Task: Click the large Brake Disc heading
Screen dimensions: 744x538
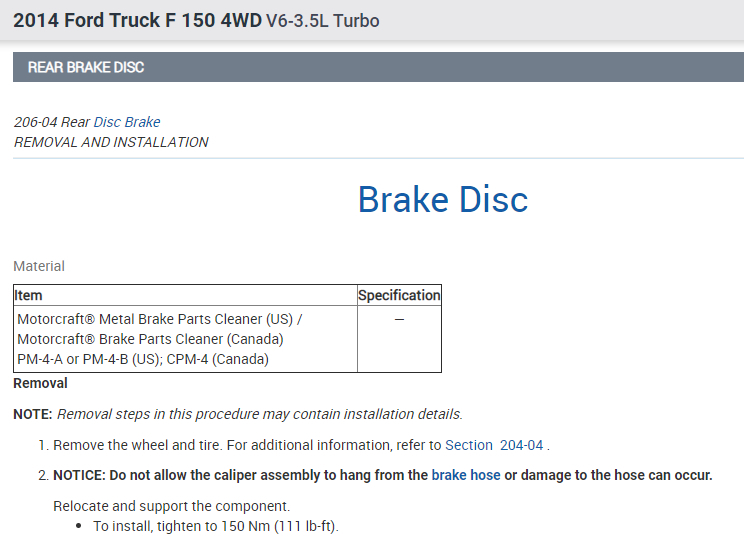Action: tap(442, 200)
